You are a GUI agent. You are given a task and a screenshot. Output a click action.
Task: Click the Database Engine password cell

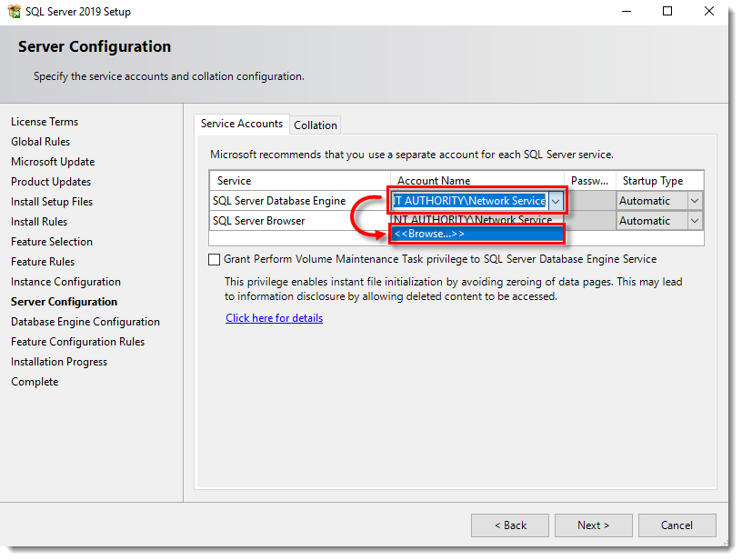pos(592,201)
